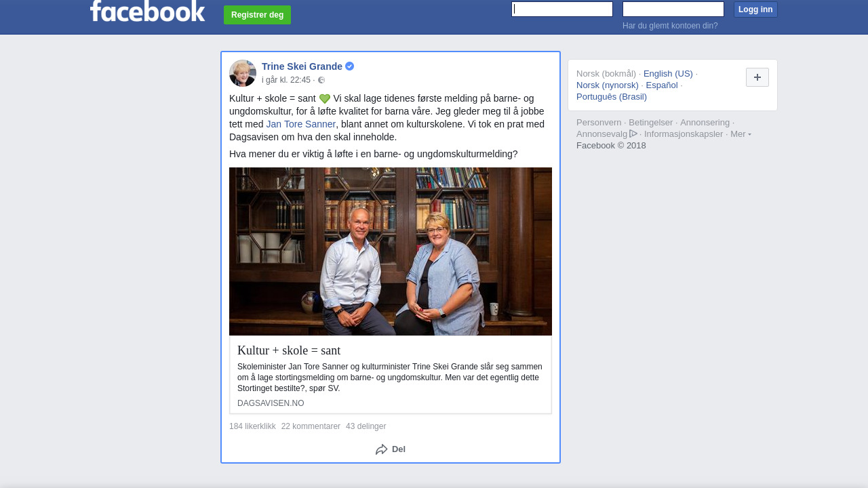Image resolution: width=868 pixels, height=488 pixels.
Task: Open the Annonsering footer link
Action: pos(705,123)
